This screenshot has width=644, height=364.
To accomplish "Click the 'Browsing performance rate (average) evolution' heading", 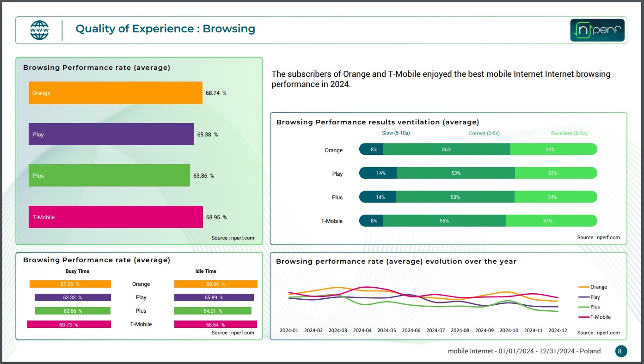I will pos(396,261).
